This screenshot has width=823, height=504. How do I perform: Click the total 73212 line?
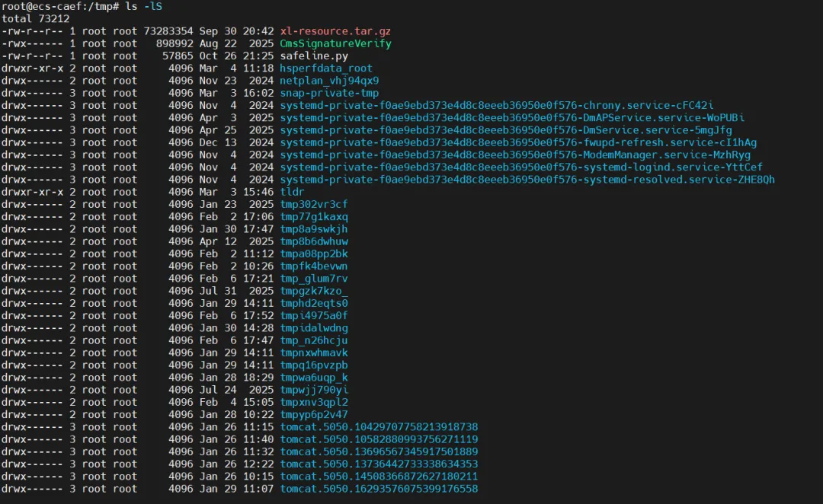[x=35, y=19]
